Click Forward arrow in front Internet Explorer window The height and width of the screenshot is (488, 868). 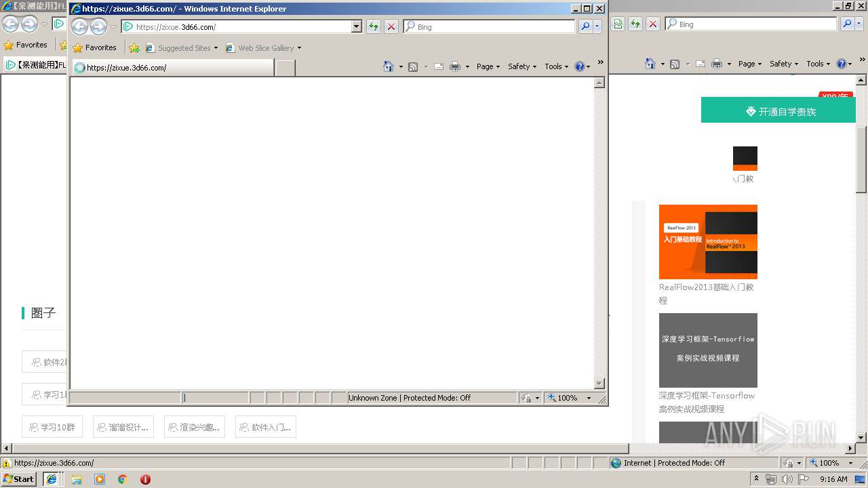(x=99, y=26)
